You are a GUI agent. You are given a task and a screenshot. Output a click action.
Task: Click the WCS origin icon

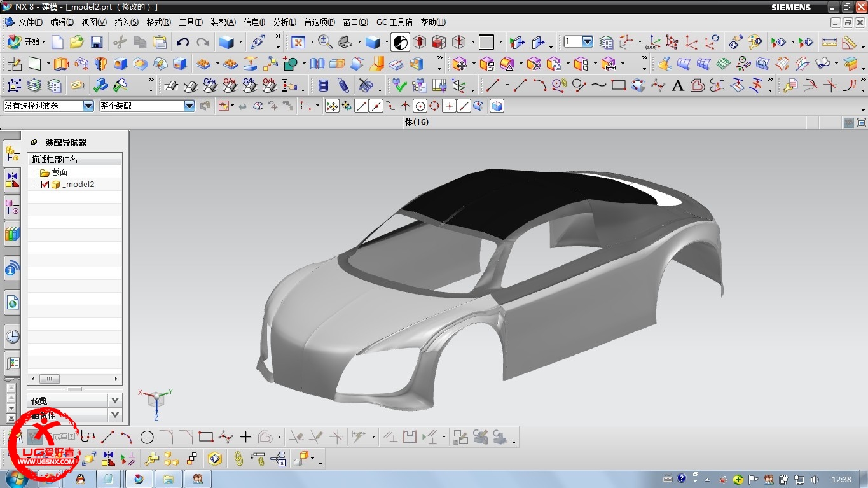652,43
